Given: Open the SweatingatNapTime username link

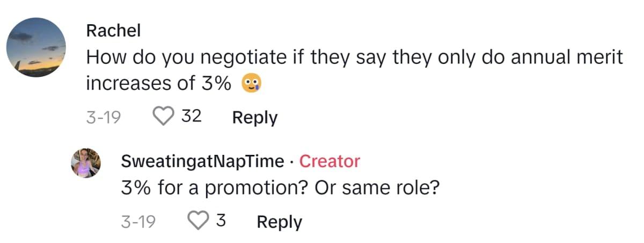Looking at the screenshot, I should (x=203, y=161).
